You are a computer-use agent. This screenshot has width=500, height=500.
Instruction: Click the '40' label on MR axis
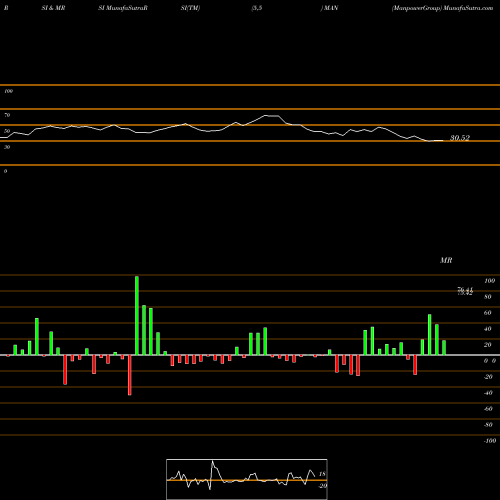pyautogui.click(x=488, y=329)
